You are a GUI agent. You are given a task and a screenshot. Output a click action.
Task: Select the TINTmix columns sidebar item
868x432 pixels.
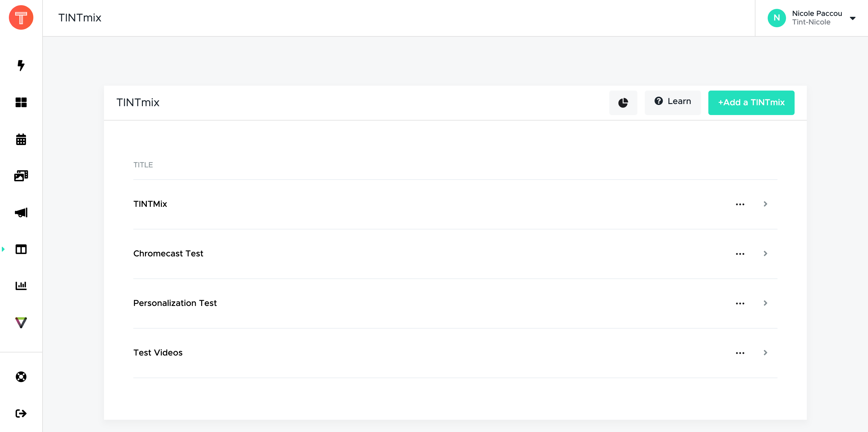click(x=21, y=249)
